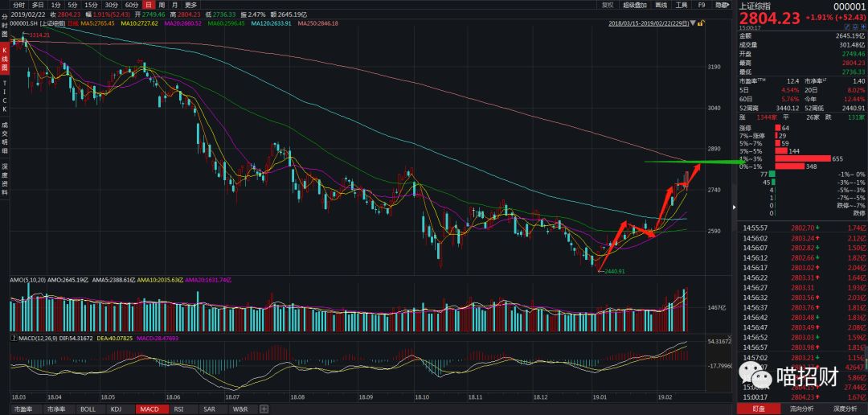Click the last small icon under price change
868x415 pixels.
click(862, 26)
